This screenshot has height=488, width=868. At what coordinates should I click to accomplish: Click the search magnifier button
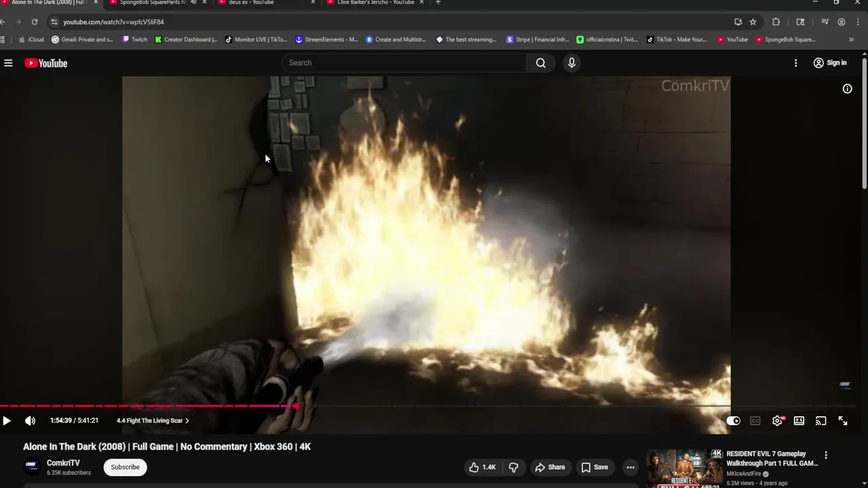pos(540,63)
